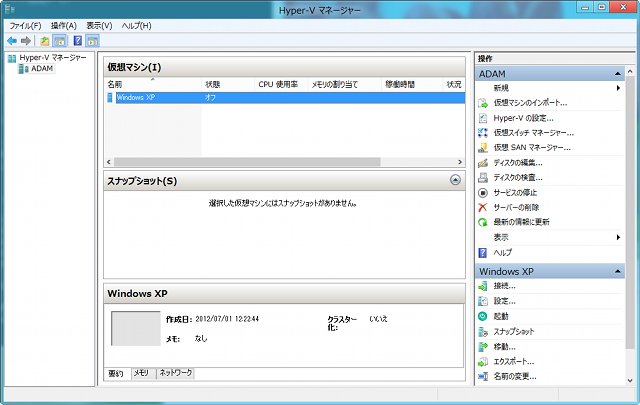Click the 仮想スイッチ マネージャー... action text
This screenshot has height=405, width=640.
[x=533, y=133]
